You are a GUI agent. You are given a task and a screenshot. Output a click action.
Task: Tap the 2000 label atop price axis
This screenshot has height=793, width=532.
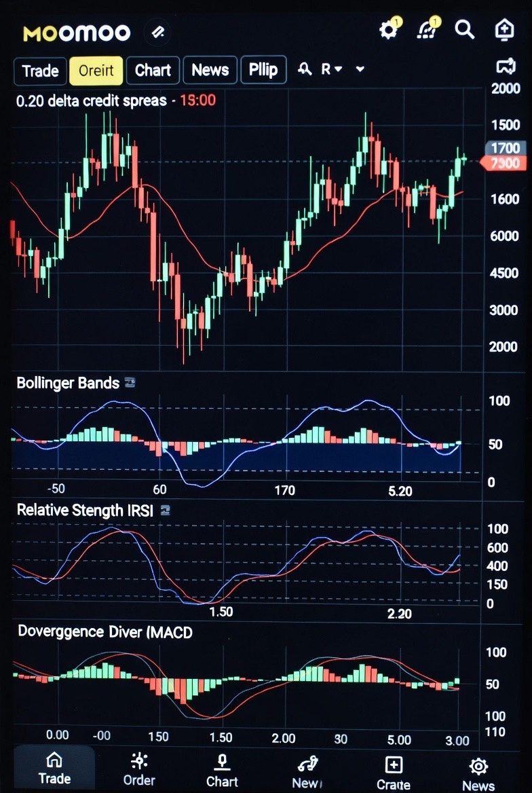[x=506, y=88]
